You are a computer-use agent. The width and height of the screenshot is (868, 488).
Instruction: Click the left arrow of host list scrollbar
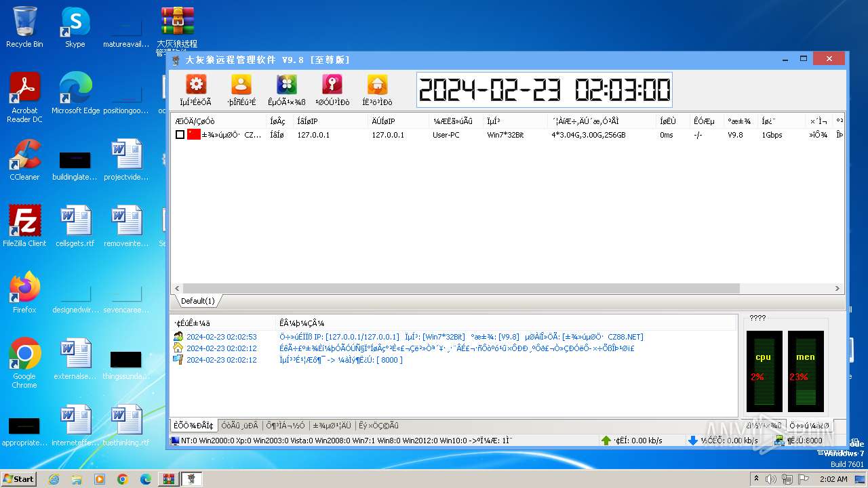coord(176,289)
